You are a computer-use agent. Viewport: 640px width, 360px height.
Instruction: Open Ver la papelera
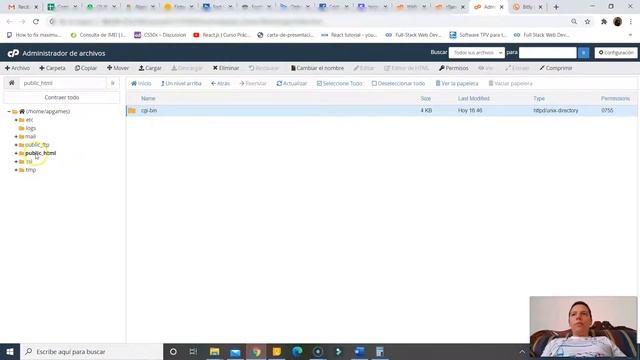[x=457, y=83]
